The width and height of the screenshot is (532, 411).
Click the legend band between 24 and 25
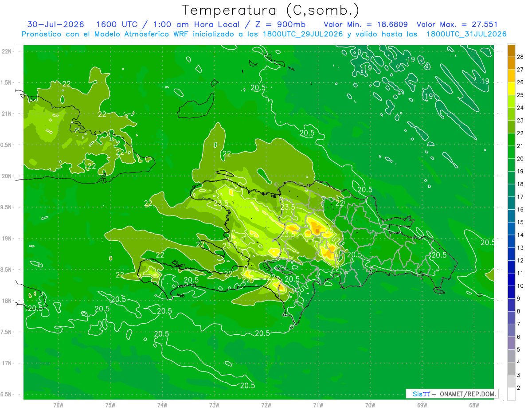[x=511, y=101]
